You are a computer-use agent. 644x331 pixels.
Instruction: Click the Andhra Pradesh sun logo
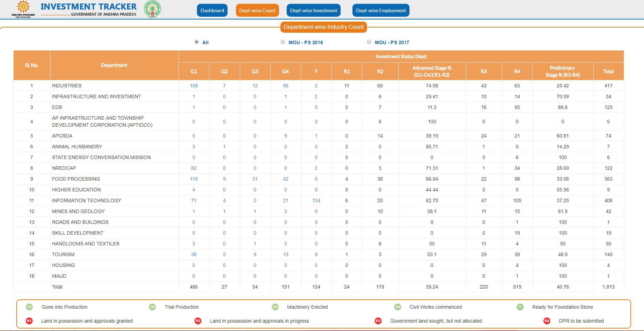coord(23,9)
